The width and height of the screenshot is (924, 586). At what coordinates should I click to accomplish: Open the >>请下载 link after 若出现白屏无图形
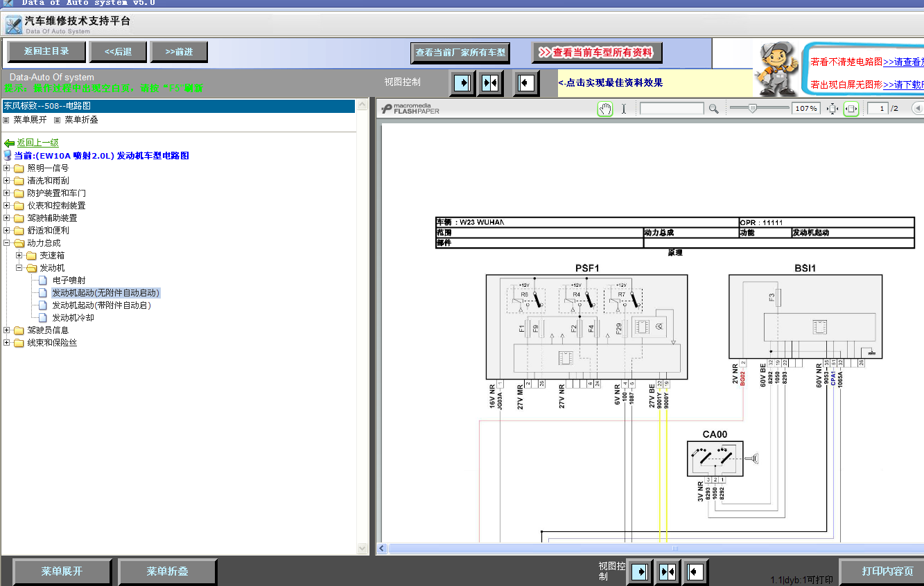(x=903, y=85)
